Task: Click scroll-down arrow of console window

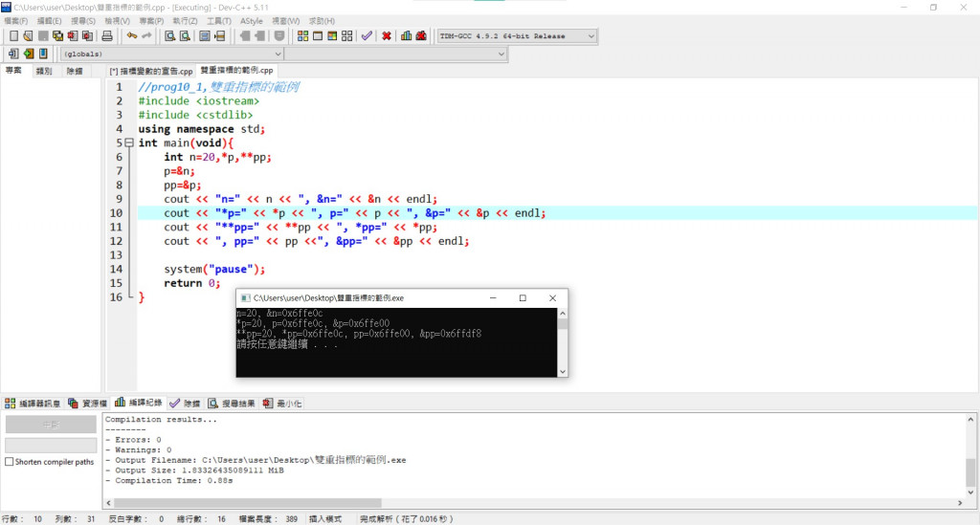Action: coord(563,371)
